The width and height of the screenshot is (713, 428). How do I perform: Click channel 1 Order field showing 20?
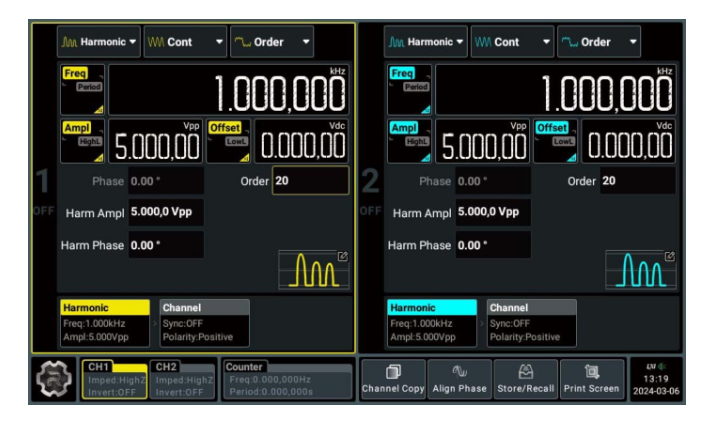click(x=311, y=181)
